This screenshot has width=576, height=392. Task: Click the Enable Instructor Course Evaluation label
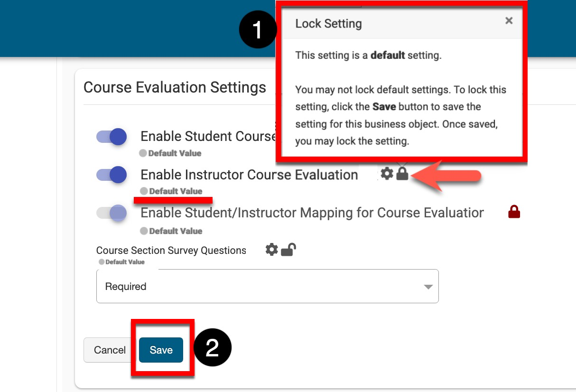click(249, 175)
